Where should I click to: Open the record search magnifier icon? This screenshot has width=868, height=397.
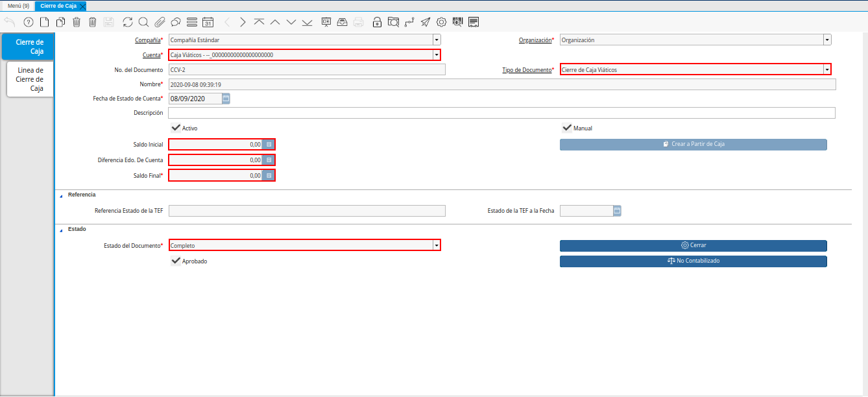[x=143, y=22]
